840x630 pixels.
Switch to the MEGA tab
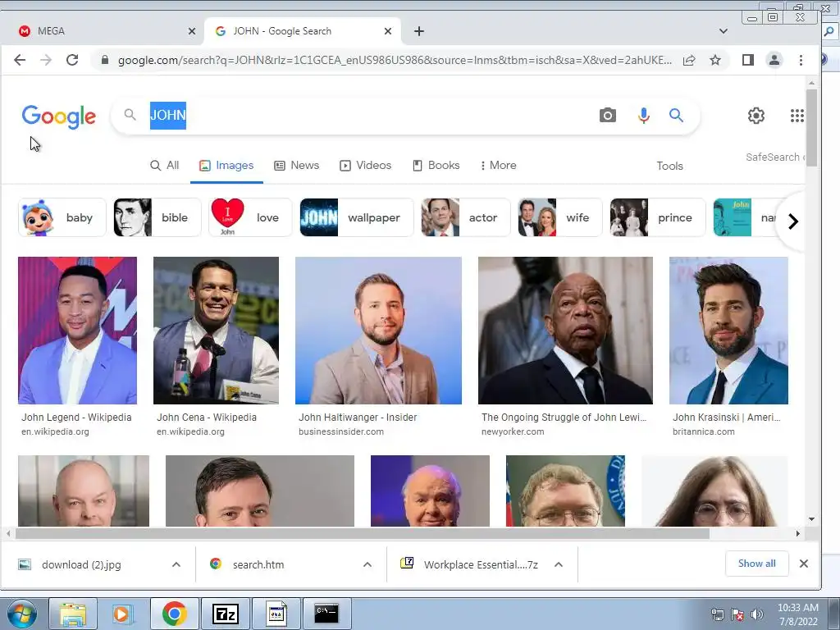(x=102, y=31)
